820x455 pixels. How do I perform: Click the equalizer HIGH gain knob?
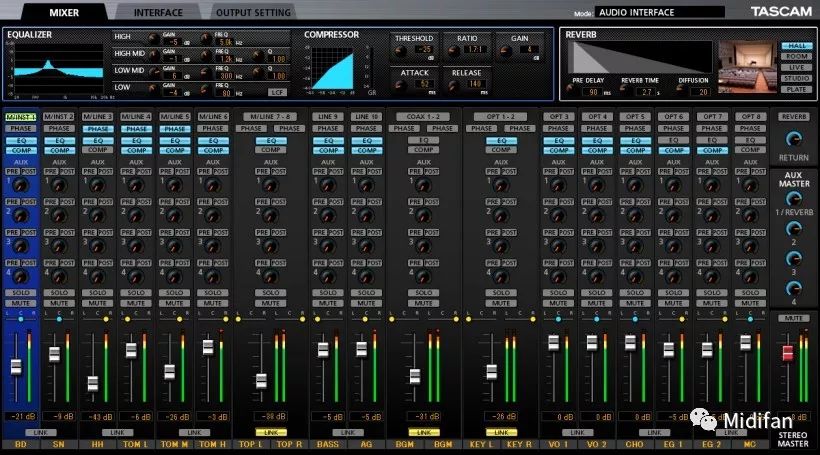[154, 39]
